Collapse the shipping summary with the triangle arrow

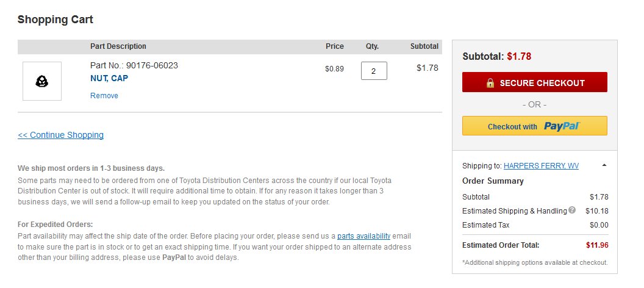(604, 165)
